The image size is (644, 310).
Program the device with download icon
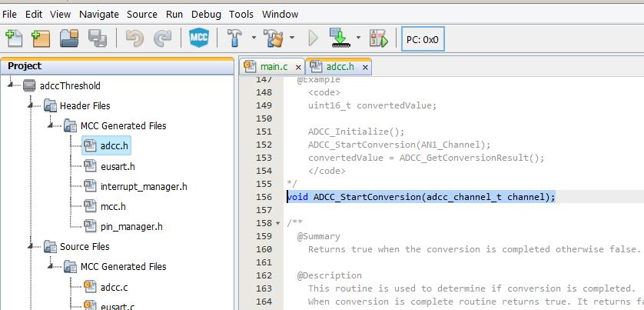click(x=338, y=38)
